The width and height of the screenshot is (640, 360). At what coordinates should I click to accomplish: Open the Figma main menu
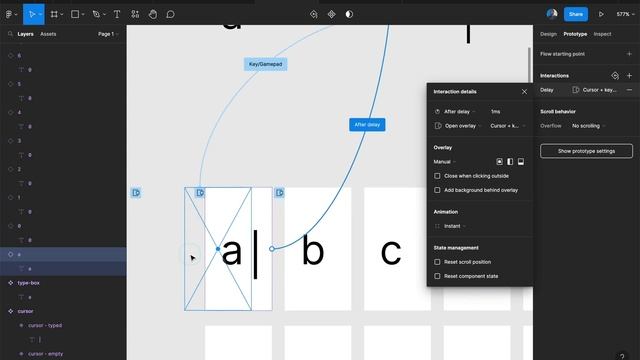pos(9,14)
